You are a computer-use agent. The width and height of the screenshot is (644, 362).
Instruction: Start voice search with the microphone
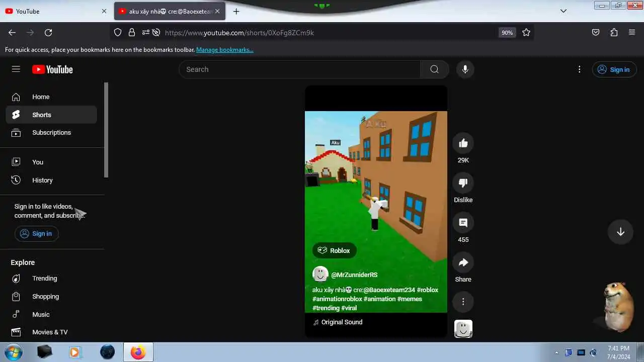pyautogui.click(x=465, y=69)
